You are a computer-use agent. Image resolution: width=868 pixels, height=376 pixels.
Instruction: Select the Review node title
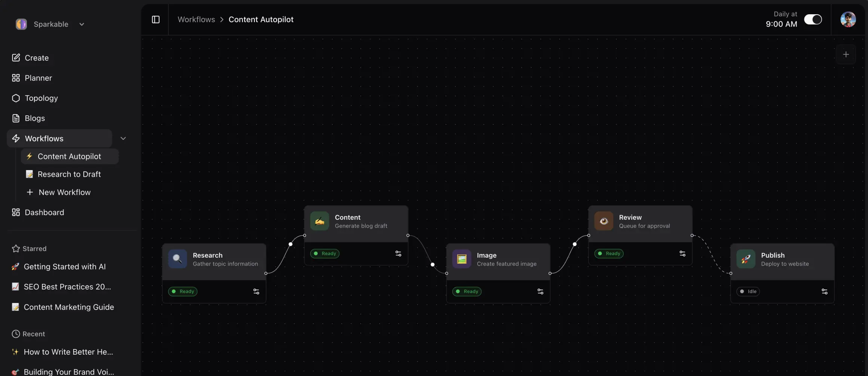tap(630, 217)
